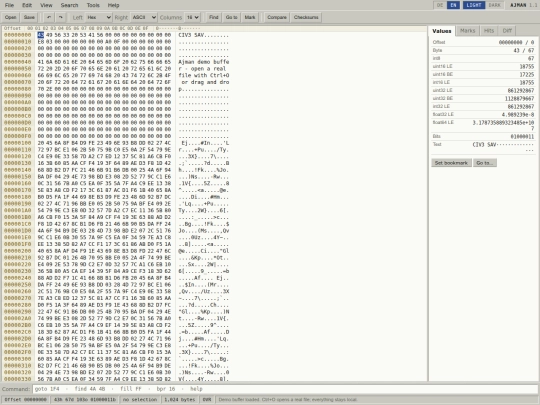Screen dimensions: 540x405
Task: Click the 'float32 LE' value row
Action: (483, 114)
